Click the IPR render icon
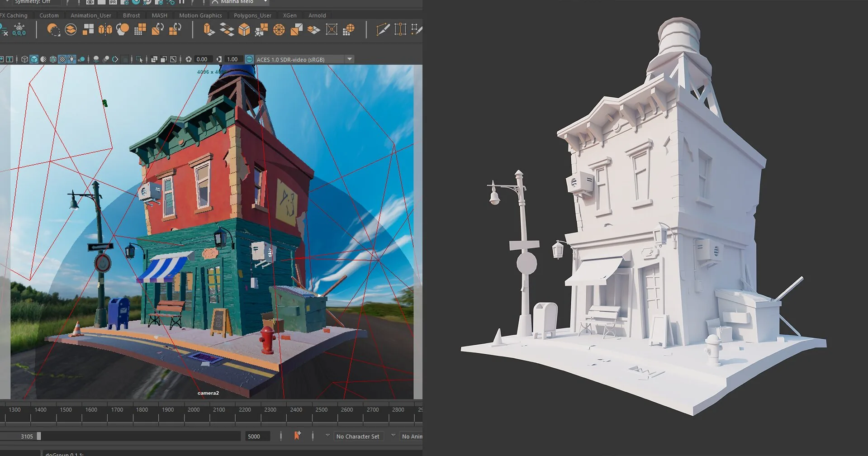Image resolution: width=868 pixels, height=456 pixels. [x=113, y=2]
